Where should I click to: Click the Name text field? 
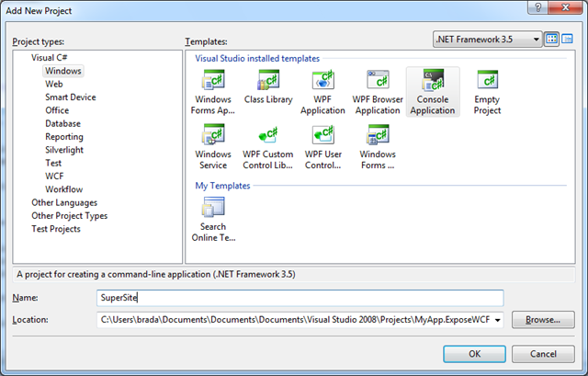(x=300, y=298)
